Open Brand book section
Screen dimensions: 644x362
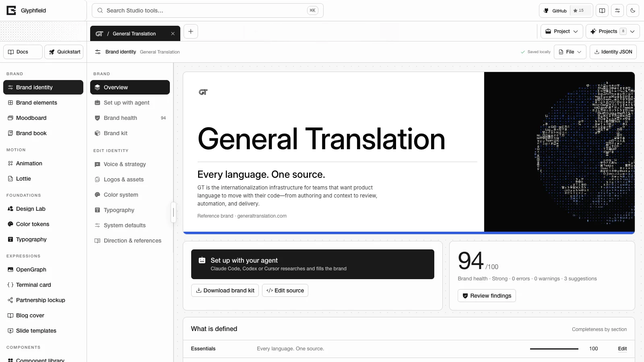tap(43, 133)
